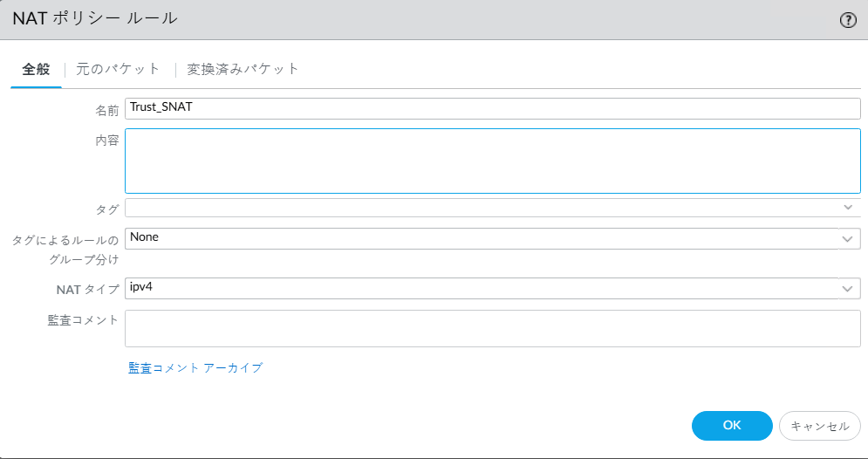Click inside the タグ input box
Image resolution: width=868 pixels, height=459 pixels.
(480, 208)
